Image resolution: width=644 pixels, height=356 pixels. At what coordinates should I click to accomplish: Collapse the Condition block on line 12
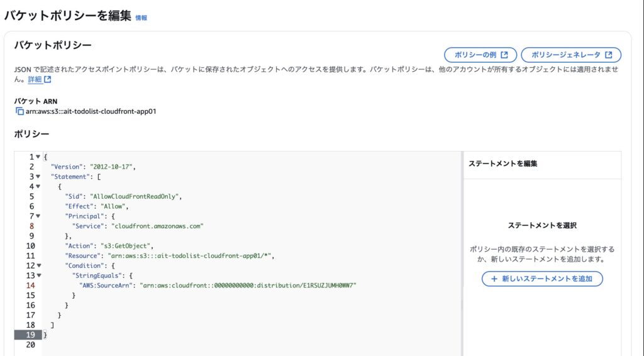[x=38, y=265]
